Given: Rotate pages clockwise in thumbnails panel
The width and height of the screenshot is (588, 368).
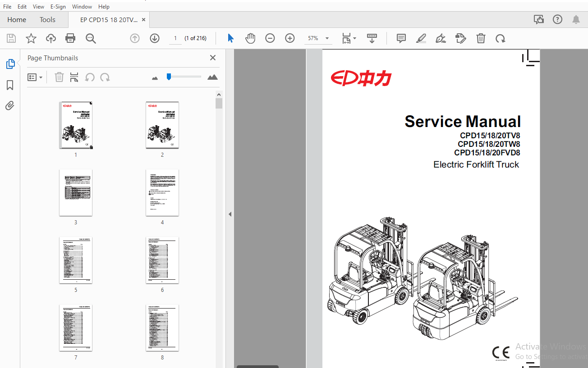Looking at the screenshot, I should [105, 77].
